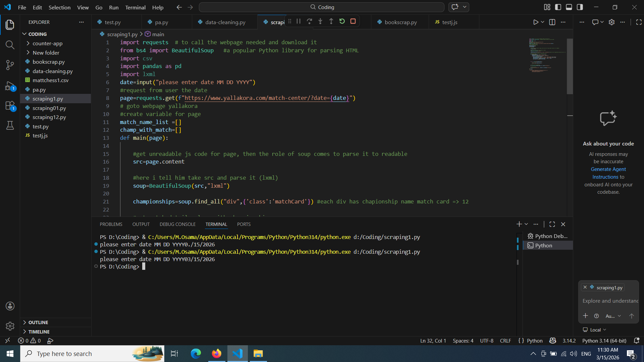Switch to the DEBUG CONSOLE tab
The image size is (644, 362).
click(x=177, y=224)
